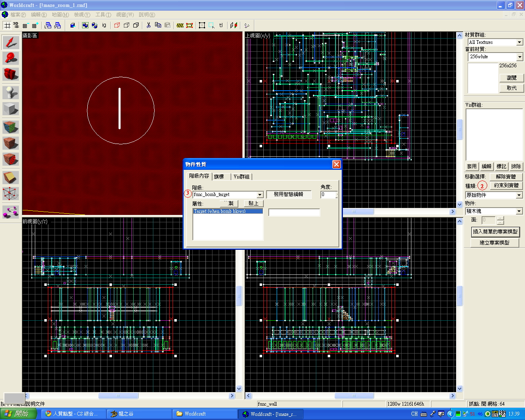Click the Cut scissors icon

tap(148, 25)
